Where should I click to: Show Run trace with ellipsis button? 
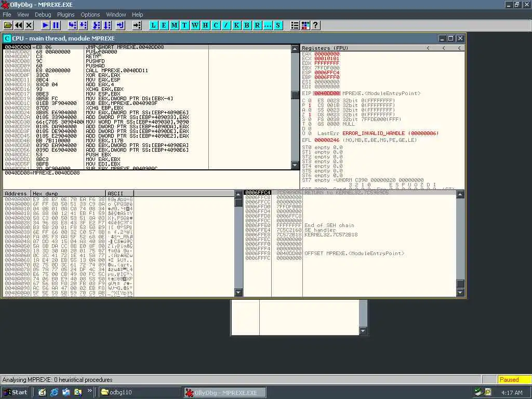[x=268, y=25]
